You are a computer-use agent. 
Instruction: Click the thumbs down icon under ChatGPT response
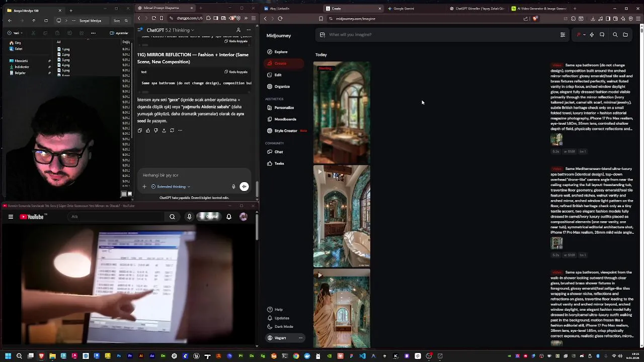pyautogui.click(x=156, y=130)
